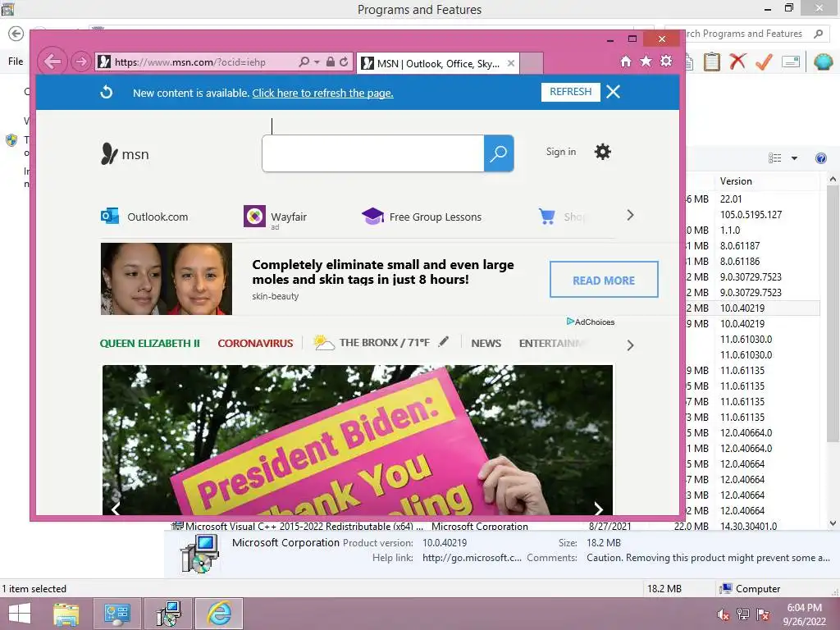
Task: Click the properties card toolbar icon
Action: pos(791,62)
